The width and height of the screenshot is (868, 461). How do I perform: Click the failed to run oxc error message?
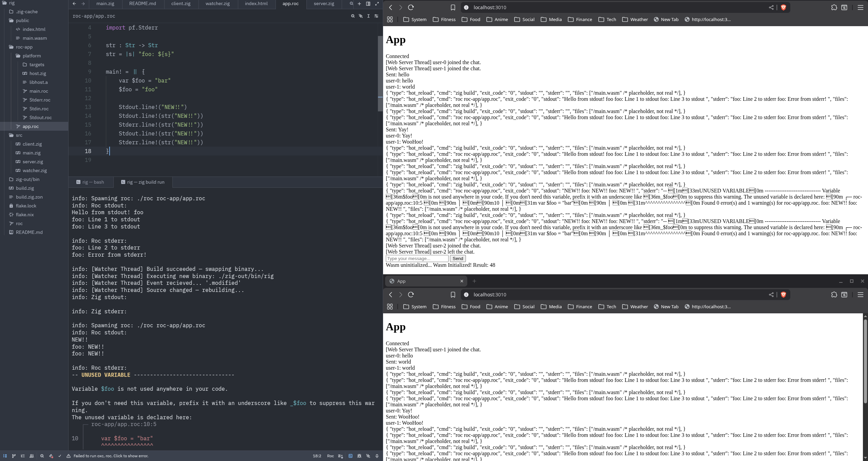click(111, 456)
